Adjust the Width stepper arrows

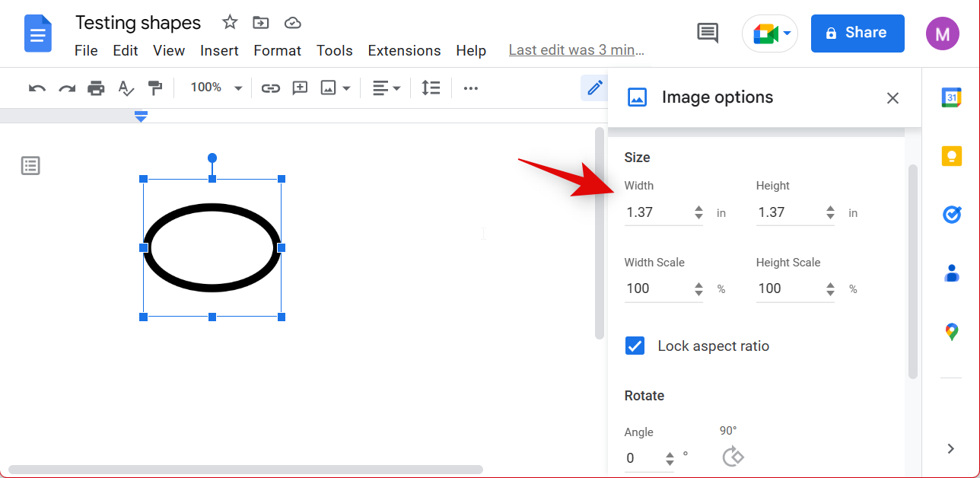coord(698,212)
